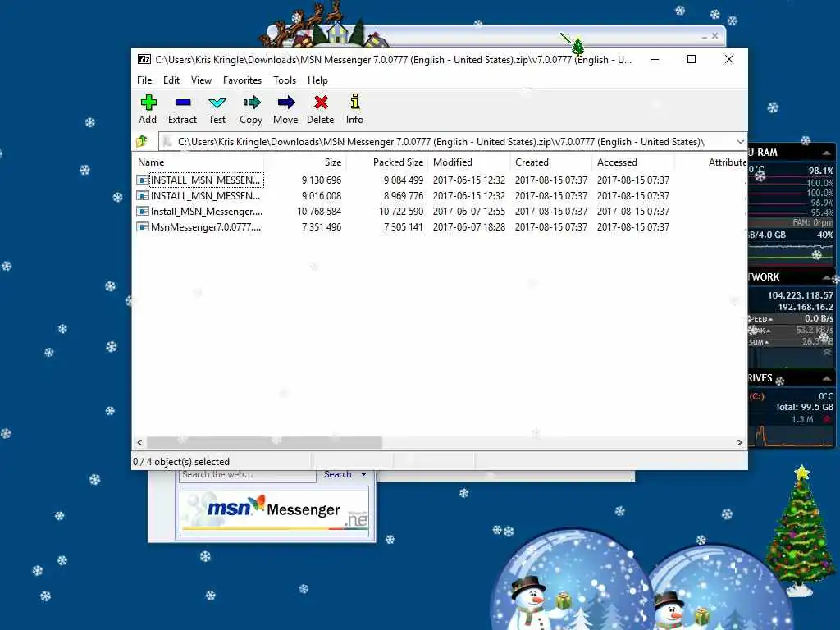Click the icon of the 9 016 008 file
This screenshot has height=630, width=840.
pos(143,195)
